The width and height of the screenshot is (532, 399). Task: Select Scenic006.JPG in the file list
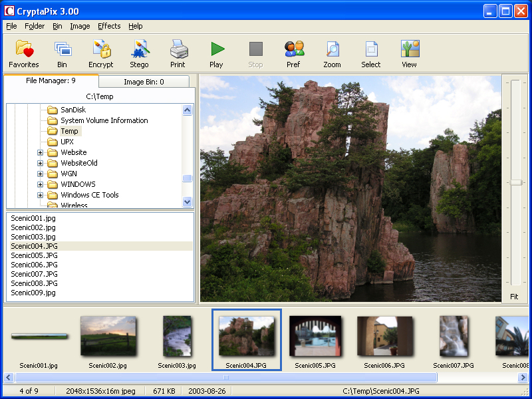34,265
